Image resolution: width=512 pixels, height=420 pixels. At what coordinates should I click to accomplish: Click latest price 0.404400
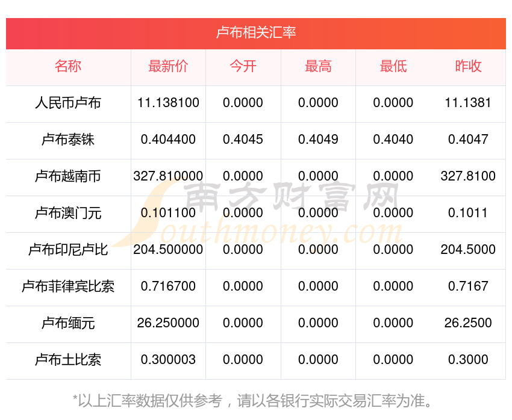click(168, 140)
